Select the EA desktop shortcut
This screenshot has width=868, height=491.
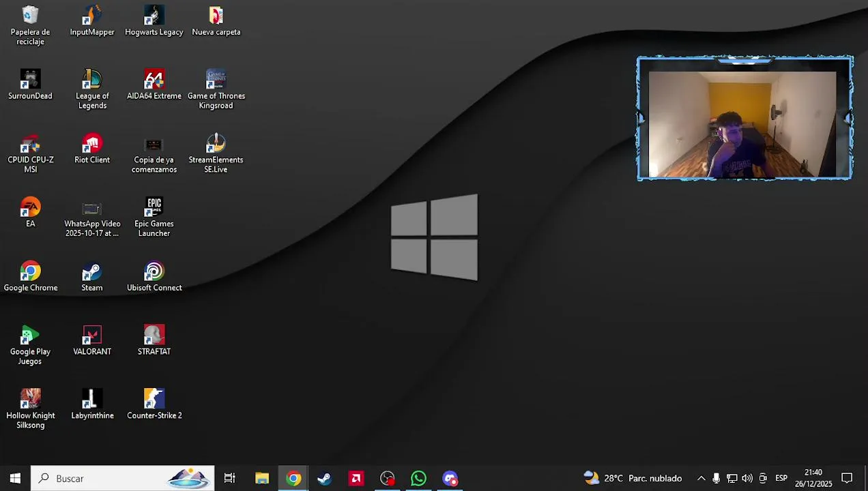30,212
